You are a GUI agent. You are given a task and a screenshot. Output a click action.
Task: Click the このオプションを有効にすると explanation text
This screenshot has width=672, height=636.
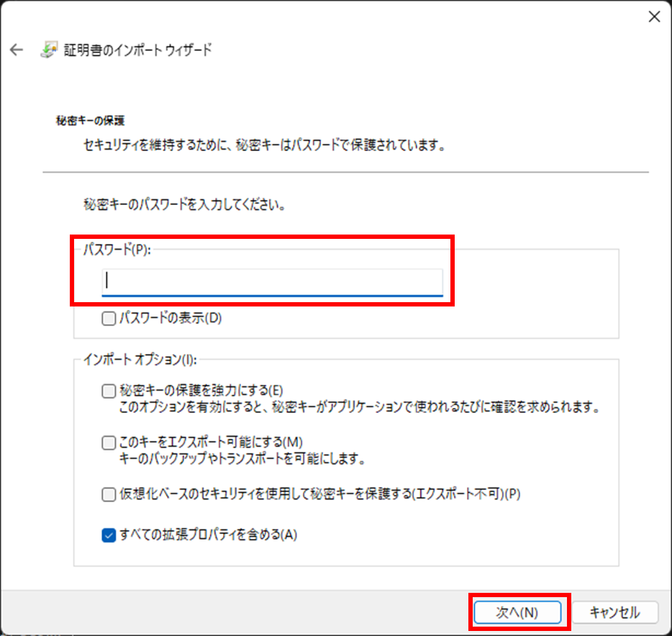tap(358, 407)
